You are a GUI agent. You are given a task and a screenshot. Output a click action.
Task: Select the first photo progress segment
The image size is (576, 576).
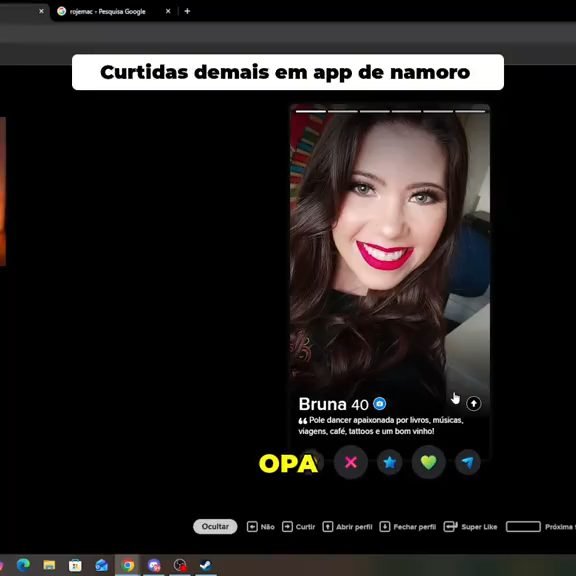click(x=311, y=111)
